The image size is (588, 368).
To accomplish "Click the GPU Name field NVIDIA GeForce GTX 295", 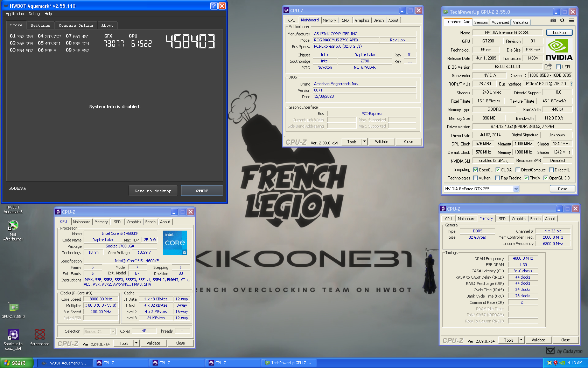I will (507, 33).
